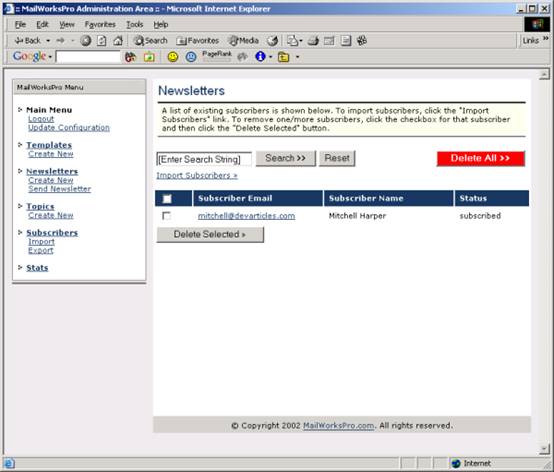Click the Internet zone status indicator
Viewport: 554px width, 472px height.
click(472, 463)
